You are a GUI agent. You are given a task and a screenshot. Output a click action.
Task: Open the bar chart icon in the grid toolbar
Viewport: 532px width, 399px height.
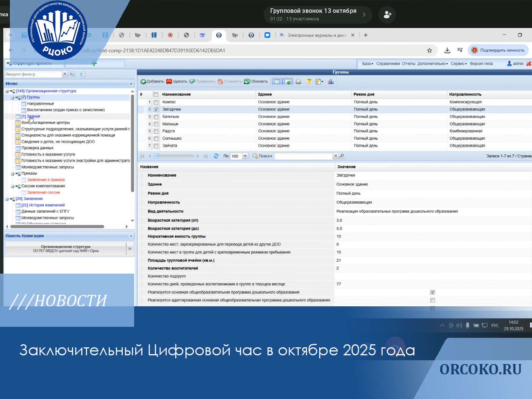(331, 81)
